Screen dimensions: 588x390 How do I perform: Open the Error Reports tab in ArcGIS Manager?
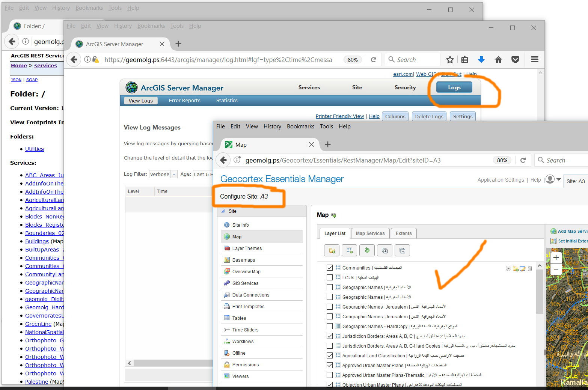184,101
